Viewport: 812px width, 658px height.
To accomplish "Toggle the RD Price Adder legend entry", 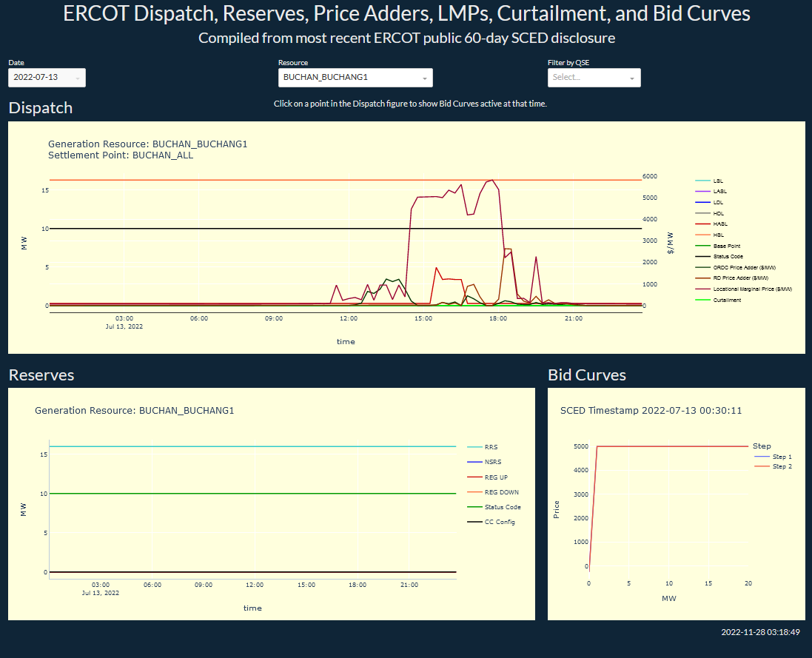I will point(740,278).
